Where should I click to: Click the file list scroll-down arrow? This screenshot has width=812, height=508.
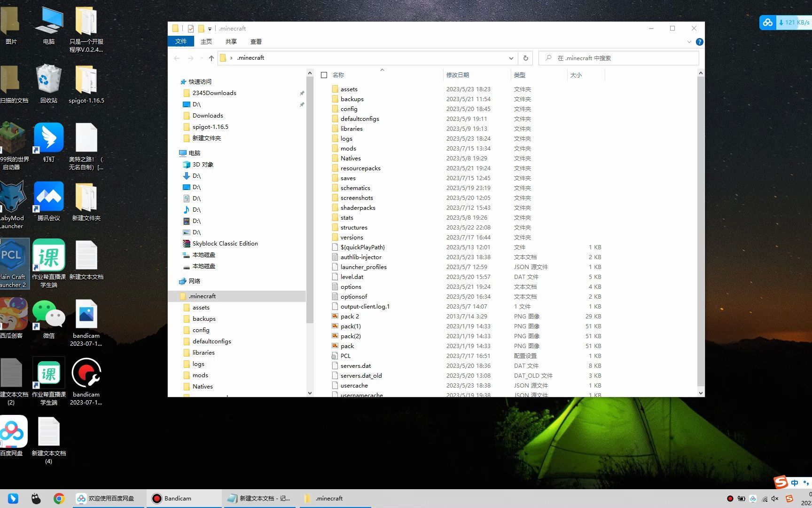click(x=701, y=393)
